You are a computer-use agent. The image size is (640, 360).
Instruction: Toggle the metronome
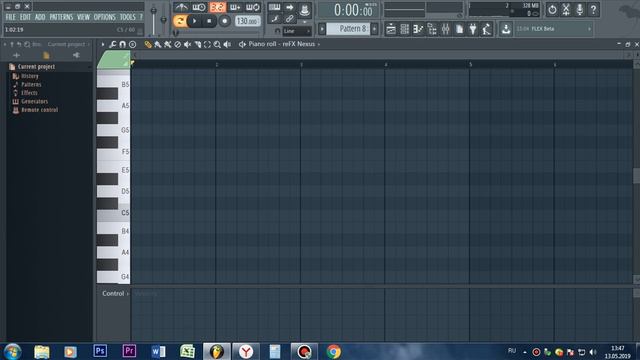[x=181, y=7]
